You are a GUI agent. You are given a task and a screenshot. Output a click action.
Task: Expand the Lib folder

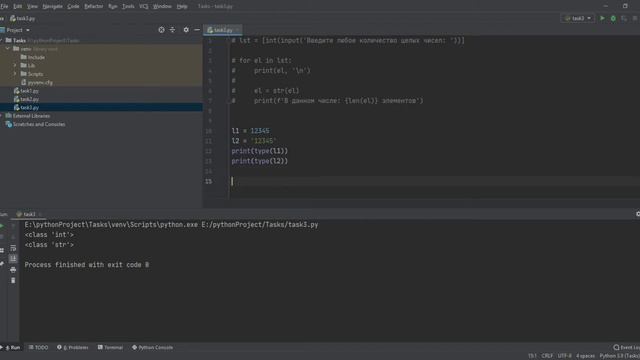(x=15, y=66)
